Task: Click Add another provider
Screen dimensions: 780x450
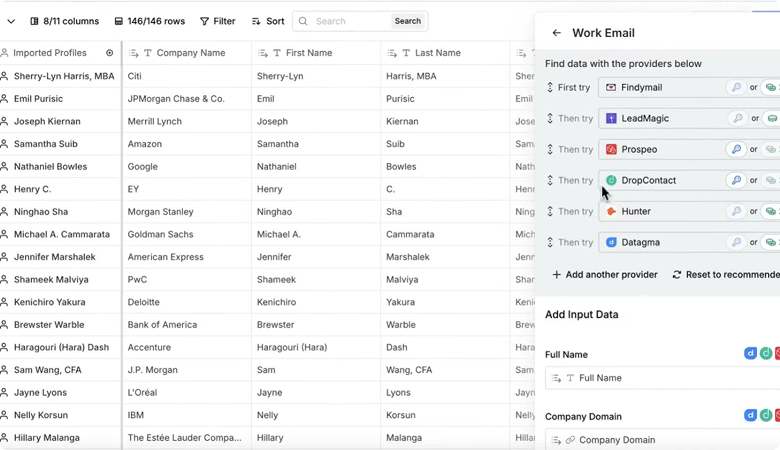Action: 604,274
